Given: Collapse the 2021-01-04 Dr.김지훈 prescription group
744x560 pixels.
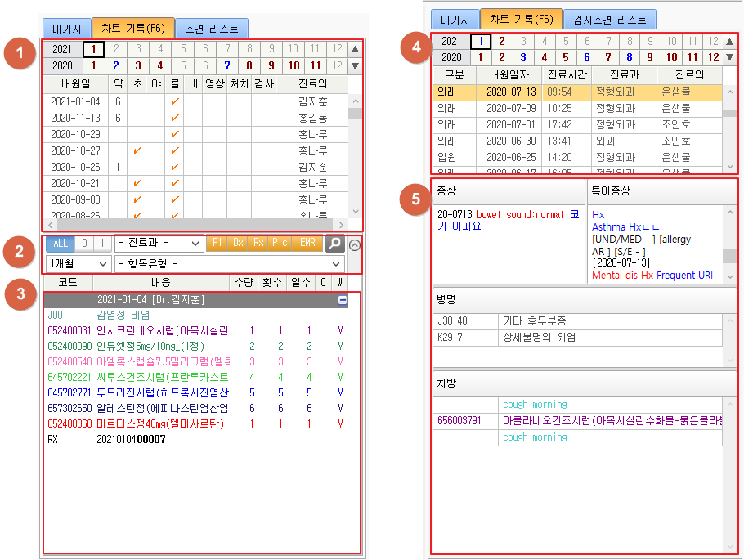Looking at the screenshot, I should [342, 300].
